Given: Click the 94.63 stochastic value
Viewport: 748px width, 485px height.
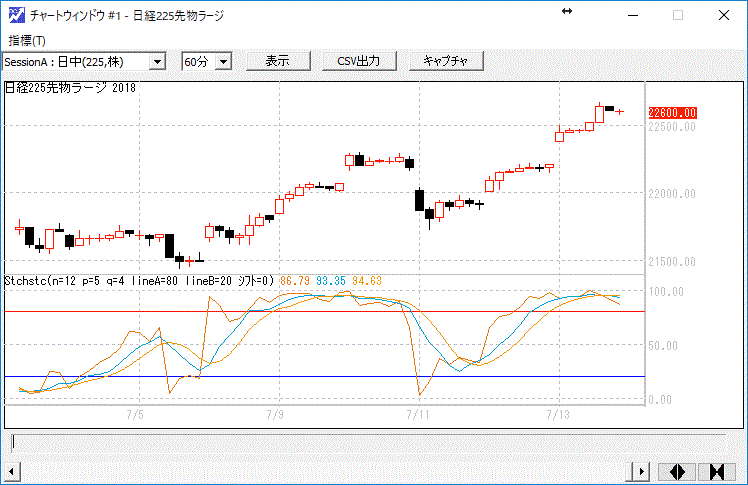Looking at the screenshot, I should [x=367, y=281].
